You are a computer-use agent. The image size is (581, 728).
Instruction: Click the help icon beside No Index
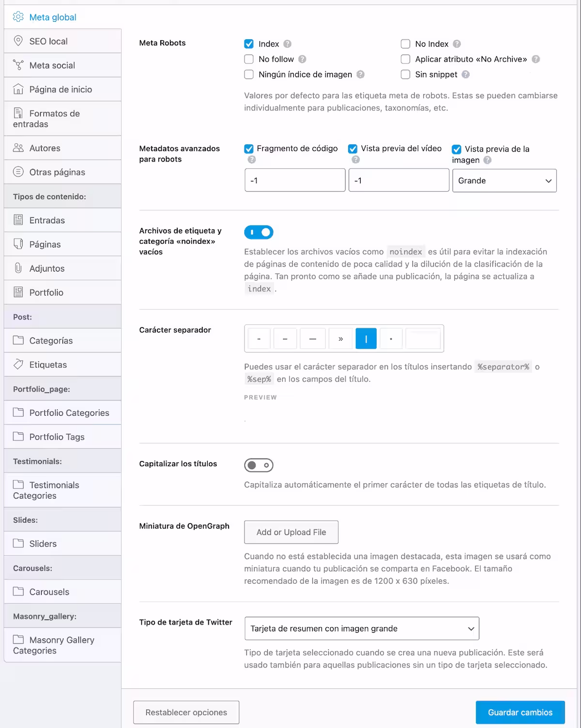click(457, 44)
